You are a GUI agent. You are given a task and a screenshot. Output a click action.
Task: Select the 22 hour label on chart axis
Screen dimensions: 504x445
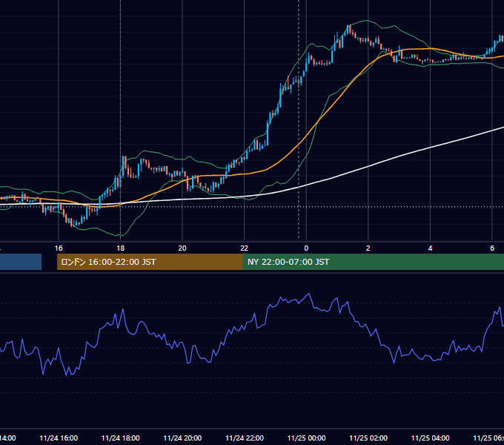245,248
